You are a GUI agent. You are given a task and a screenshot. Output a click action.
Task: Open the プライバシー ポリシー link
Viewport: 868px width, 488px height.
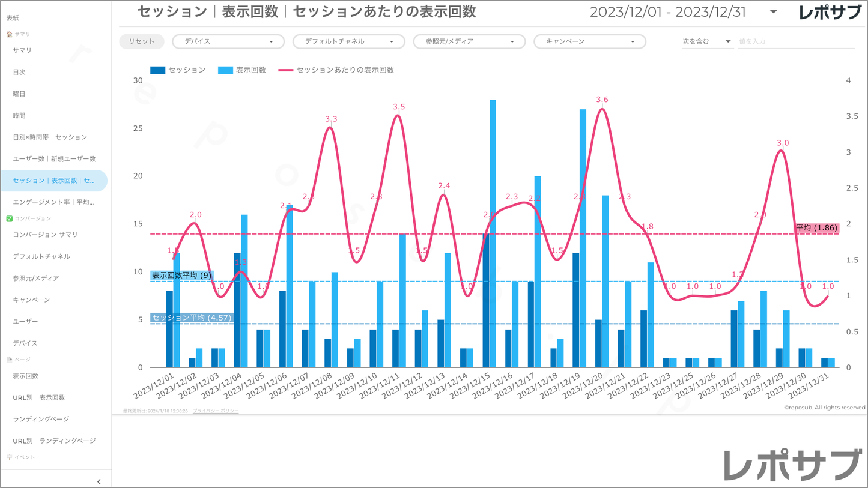tap(216, 411)
